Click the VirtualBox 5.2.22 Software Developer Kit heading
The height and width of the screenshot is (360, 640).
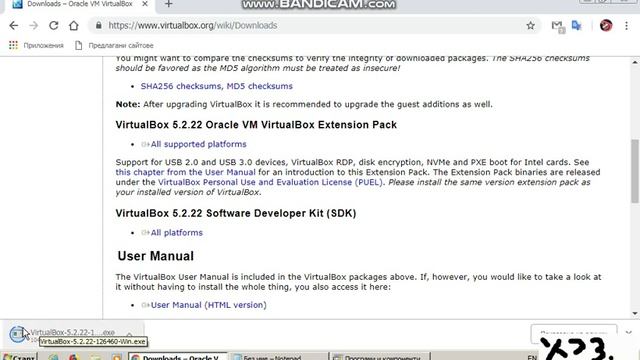236,213
